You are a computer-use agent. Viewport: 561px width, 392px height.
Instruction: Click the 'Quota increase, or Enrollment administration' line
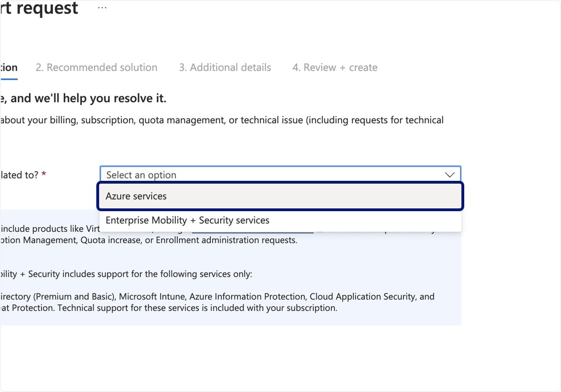[149, 240]
